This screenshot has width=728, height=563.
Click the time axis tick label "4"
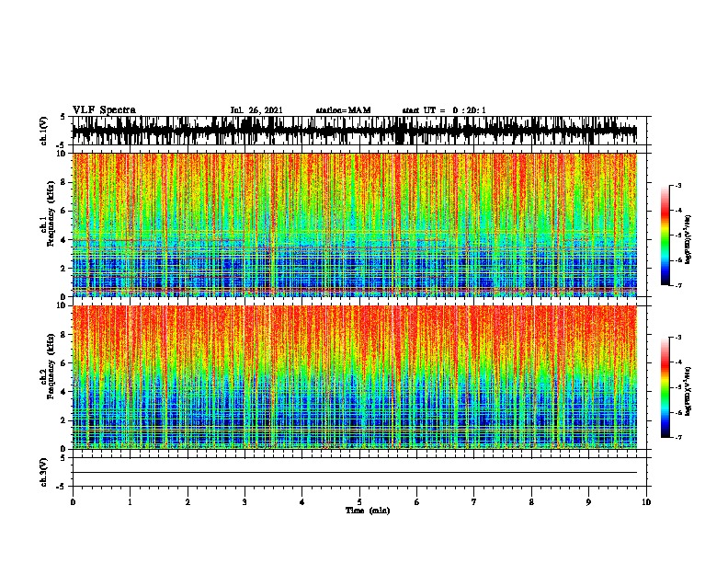(302, 501)
